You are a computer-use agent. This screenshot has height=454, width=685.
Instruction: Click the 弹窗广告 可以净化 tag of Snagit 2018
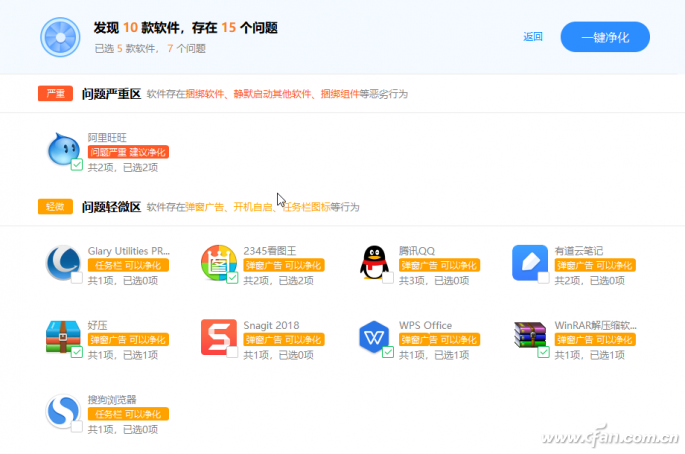(x=284, y=340)
